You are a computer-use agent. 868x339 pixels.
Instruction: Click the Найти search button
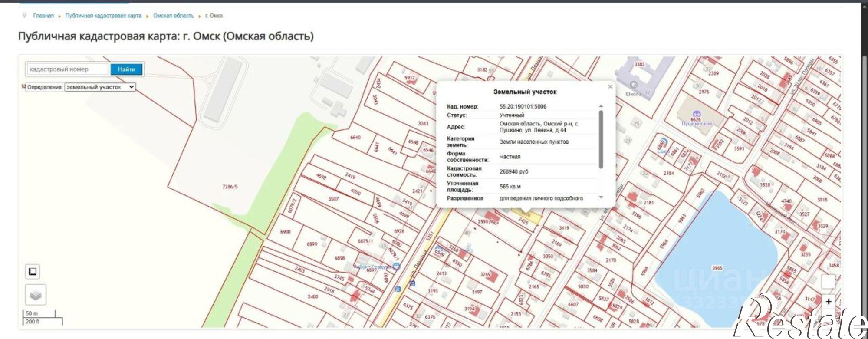(x=126, y=69)
